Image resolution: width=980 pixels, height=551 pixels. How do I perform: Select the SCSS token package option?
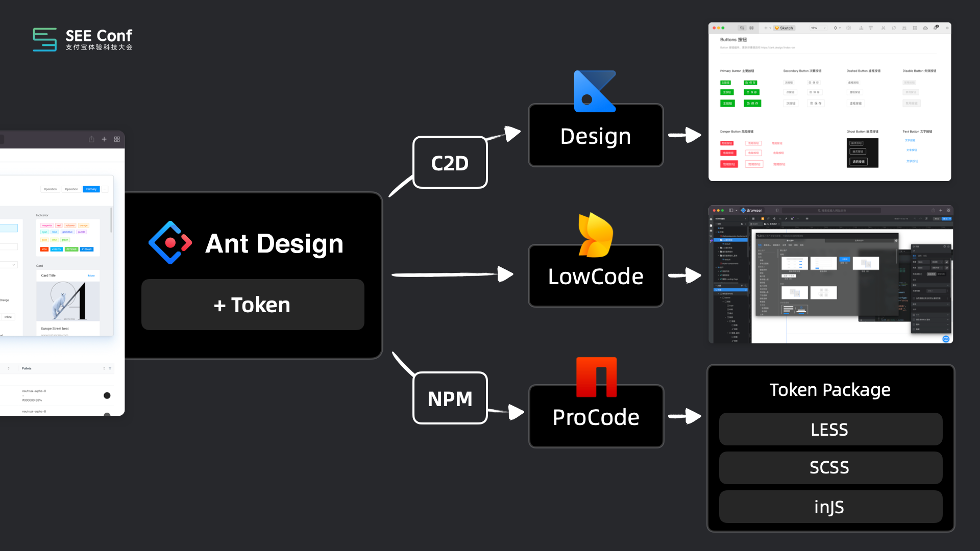(x=830, y=467)
